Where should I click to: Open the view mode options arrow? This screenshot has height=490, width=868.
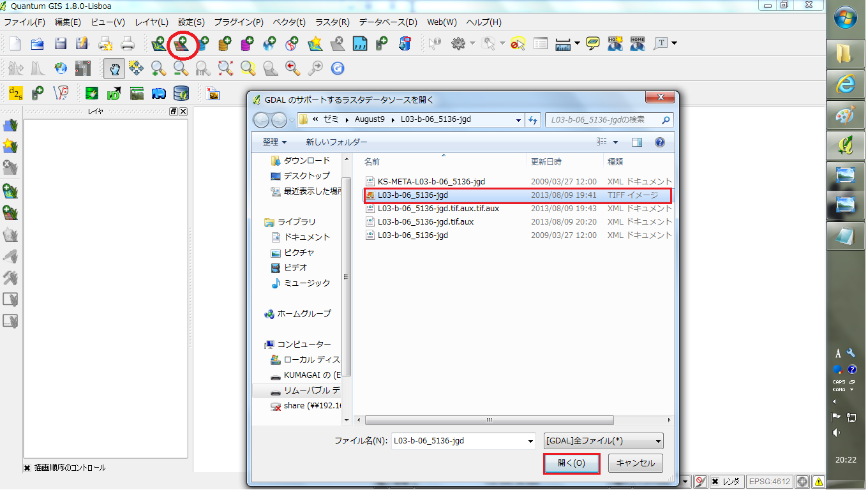tap(616, 142)
